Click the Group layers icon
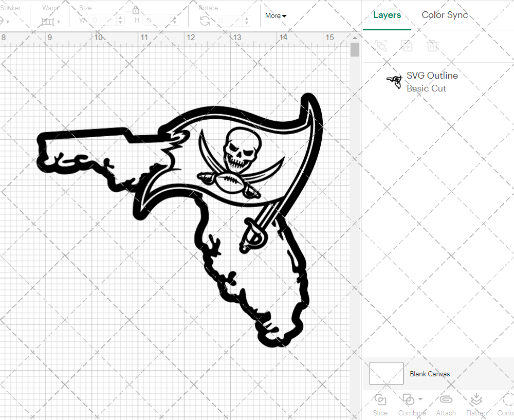This screenshot has height=420, width=514. coord(381,46)
